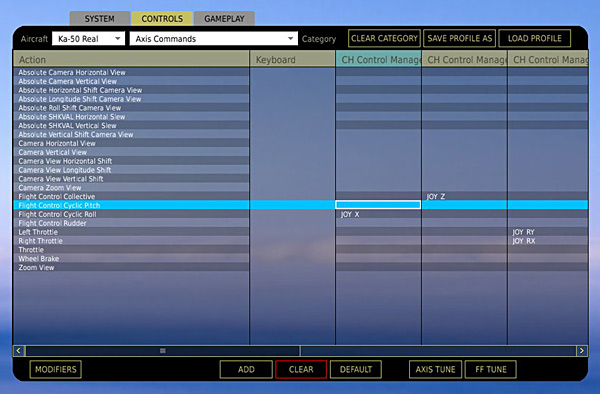Open AXIS TUNE settings

(435, 370)
